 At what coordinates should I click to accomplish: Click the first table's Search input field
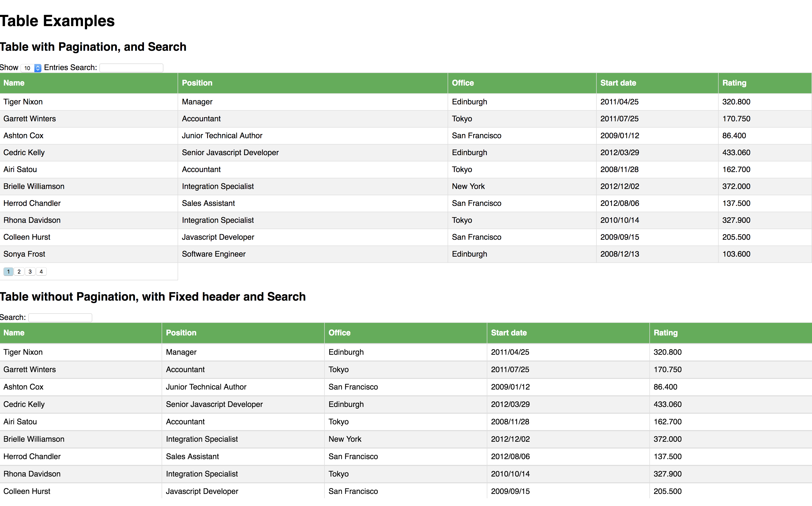click(x=131, y=68)
